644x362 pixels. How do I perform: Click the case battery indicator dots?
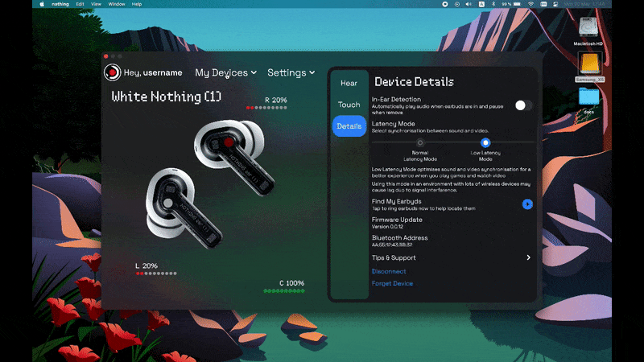click(284, 291)
